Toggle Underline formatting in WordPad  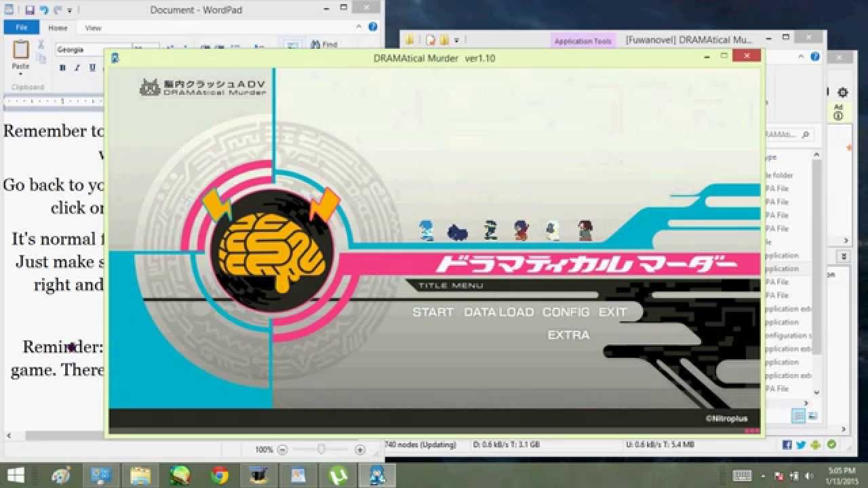click(92, 68)
